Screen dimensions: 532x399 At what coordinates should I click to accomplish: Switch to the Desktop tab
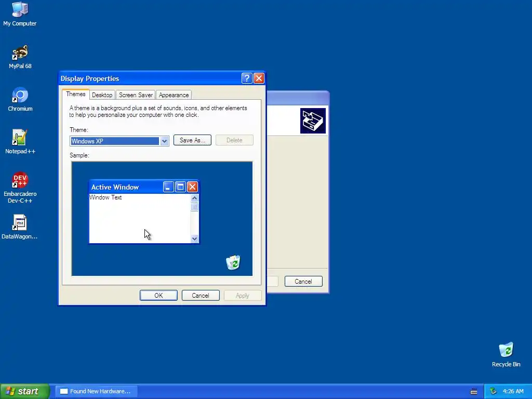click(x=102, y=95)
